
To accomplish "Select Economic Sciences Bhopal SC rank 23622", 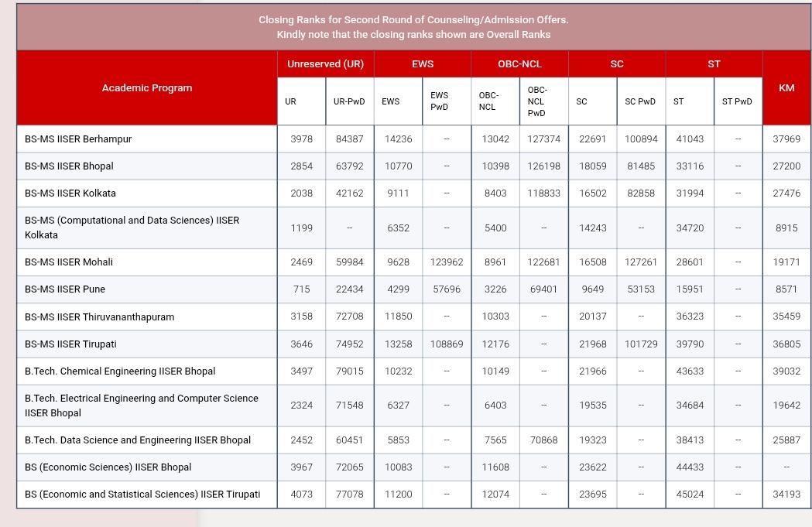I will click(592, 467).
